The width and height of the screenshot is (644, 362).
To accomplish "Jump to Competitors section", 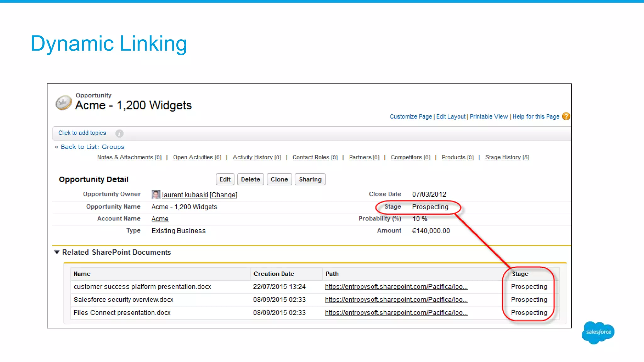I will 410,157.
